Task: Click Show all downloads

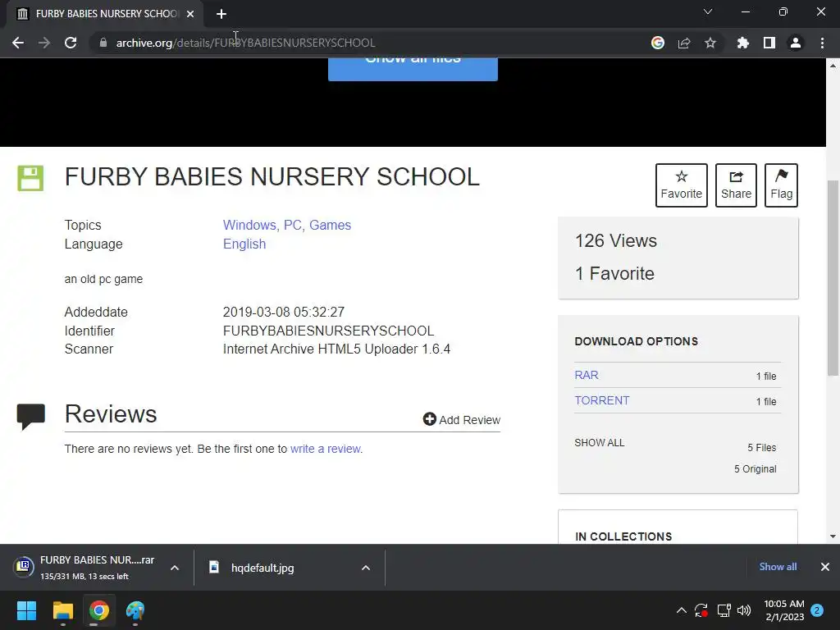Action: pyautogui.click(x=778, y=566)
